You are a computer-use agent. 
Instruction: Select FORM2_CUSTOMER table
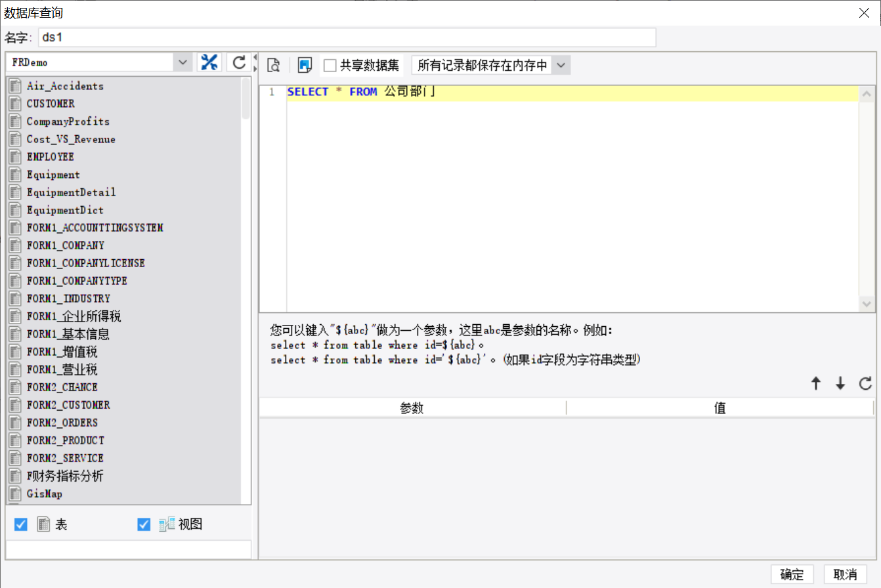click(x=69, y=405)
